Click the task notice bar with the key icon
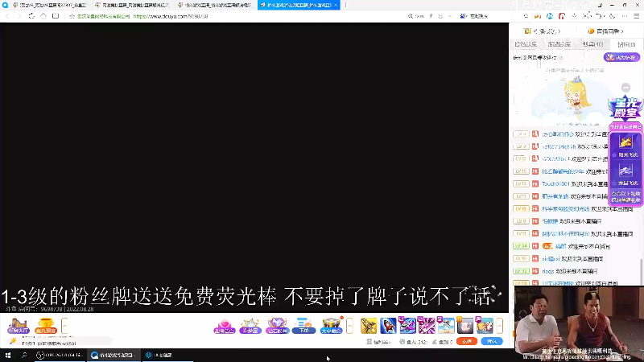The height and width of the screenshot is (362, 644). click(60, 341)
